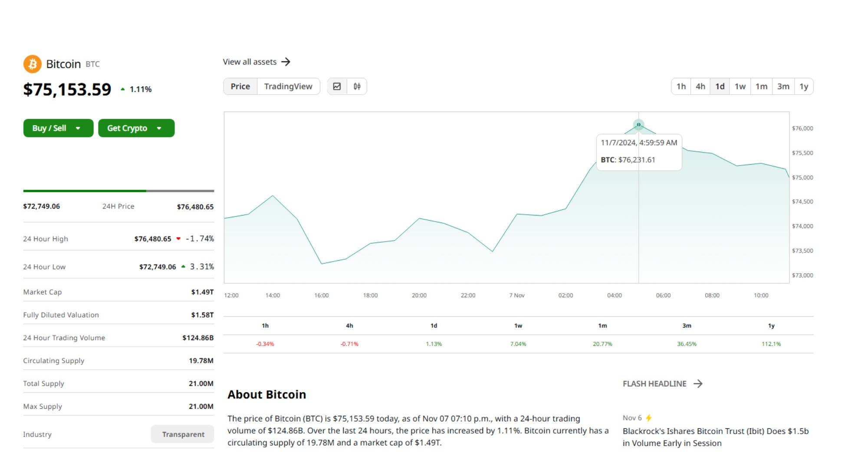Image resolution: width=868 pixels, height=454 pixels.
Task: Select the Price chart tab
Action: pos(240,86)
